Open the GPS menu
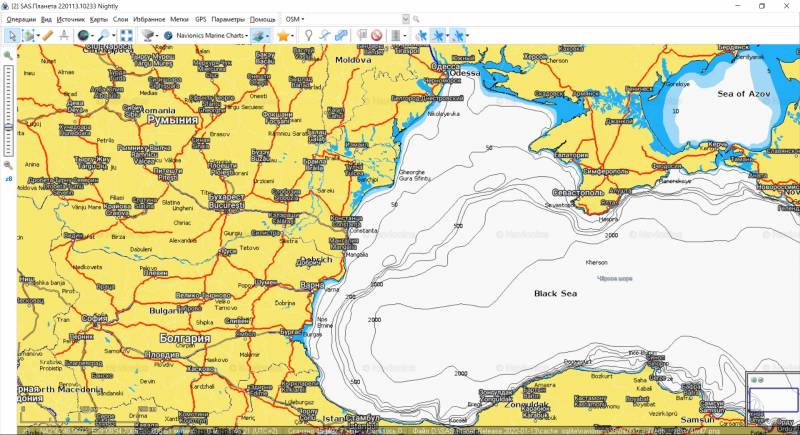This screenshot has height=435, width=800. [x=201, y=19]
